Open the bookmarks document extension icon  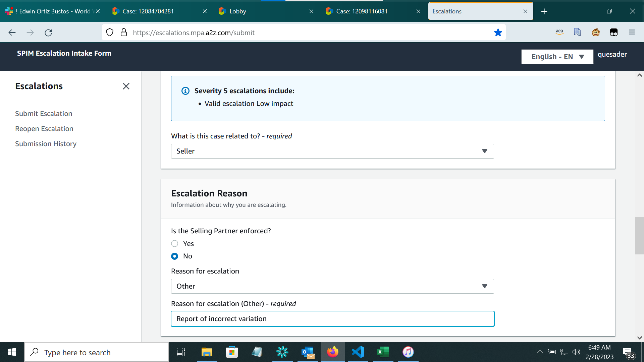pos(577,32)
